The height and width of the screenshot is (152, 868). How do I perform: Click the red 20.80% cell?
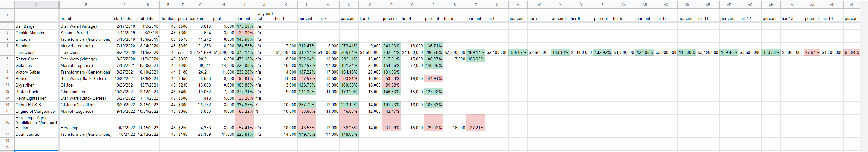245,33
